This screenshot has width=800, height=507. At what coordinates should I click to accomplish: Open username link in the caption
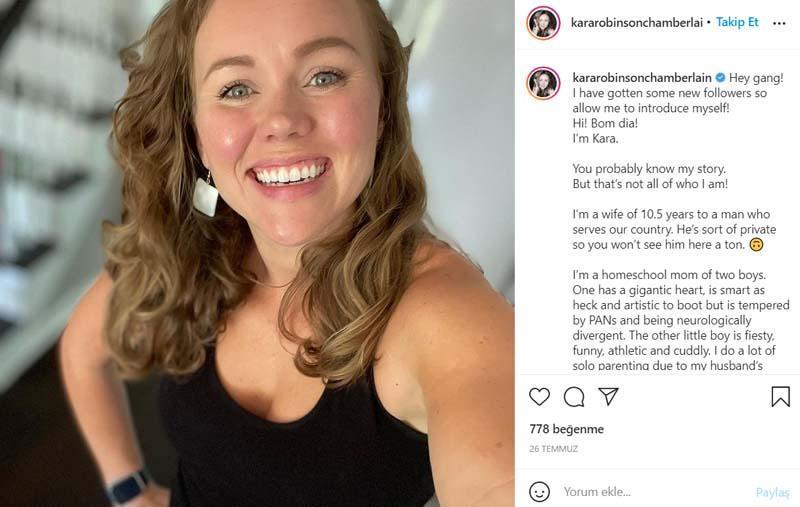click(x=640, y=77)
